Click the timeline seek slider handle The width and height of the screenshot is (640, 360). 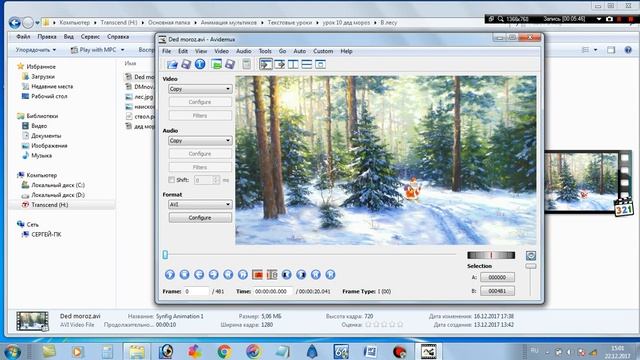pyautogui.click(x=165, y=255)
